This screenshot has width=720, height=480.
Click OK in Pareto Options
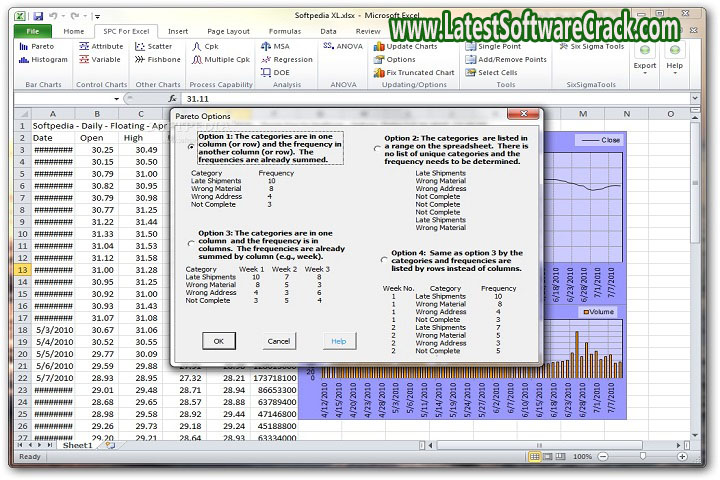[219, 341]
